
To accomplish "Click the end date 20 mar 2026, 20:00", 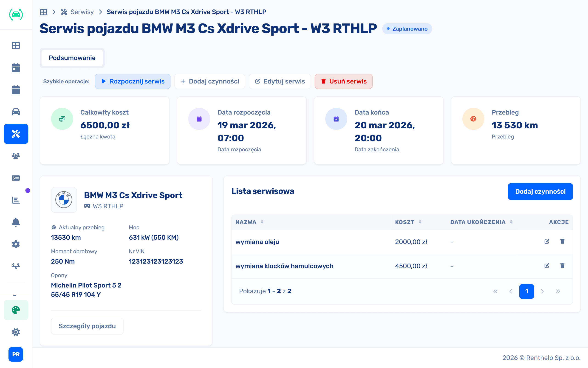I will point(385,132).
